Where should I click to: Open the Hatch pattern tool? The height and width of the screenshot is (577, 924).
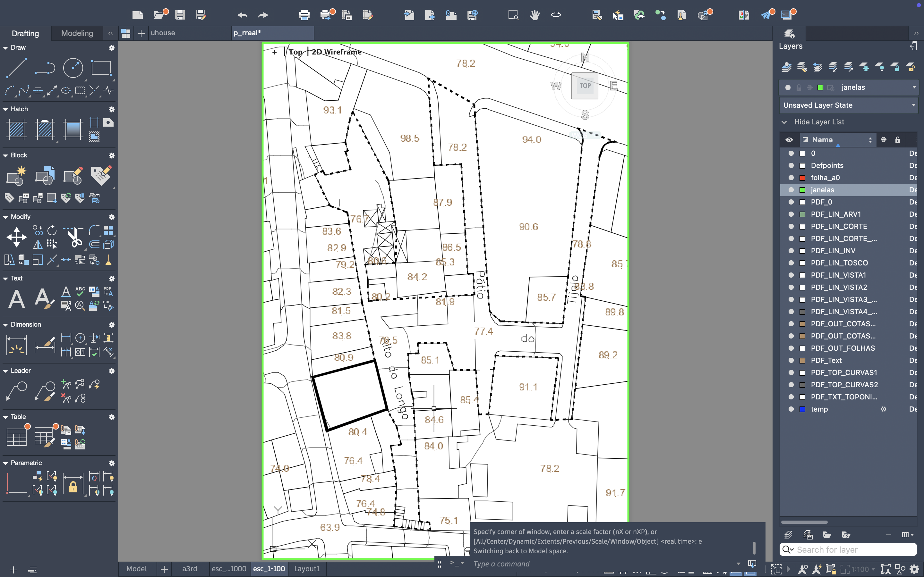click(16, 130)
